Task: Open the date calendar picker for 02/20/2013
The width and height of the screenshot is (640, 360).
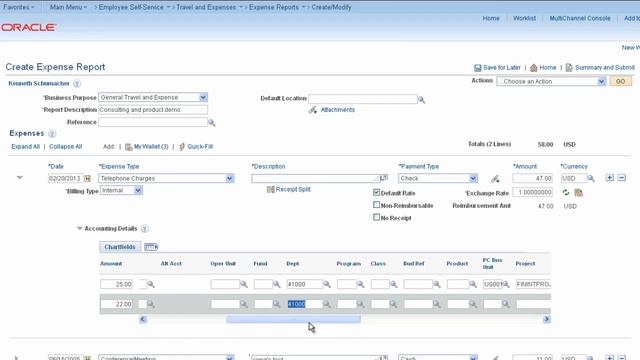Action: coord(87,178)
